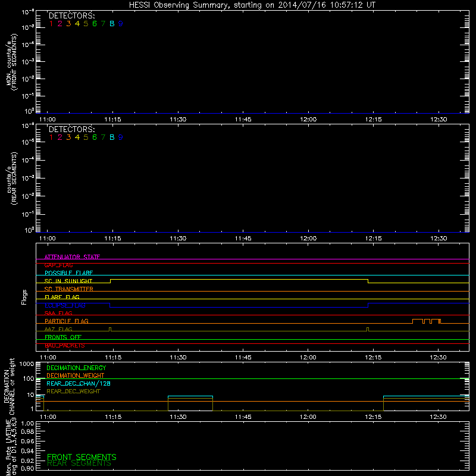Select detector 6 in the rear segments legend

tap(95, 137)
